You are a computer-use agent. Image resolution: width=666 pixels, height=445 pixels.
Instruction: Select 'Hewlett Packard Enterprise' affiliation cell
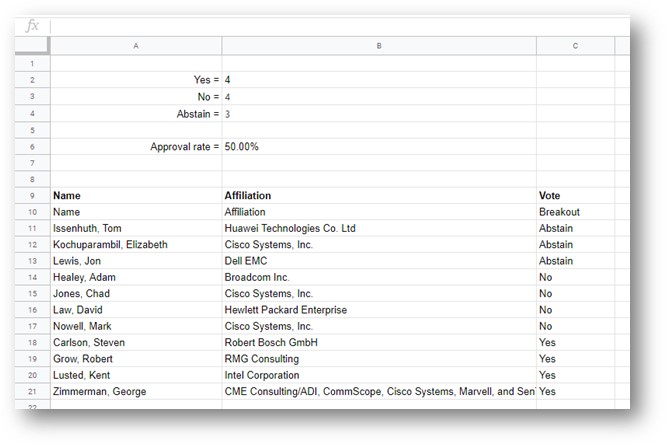pyautogui.click(x=379, y=310)
